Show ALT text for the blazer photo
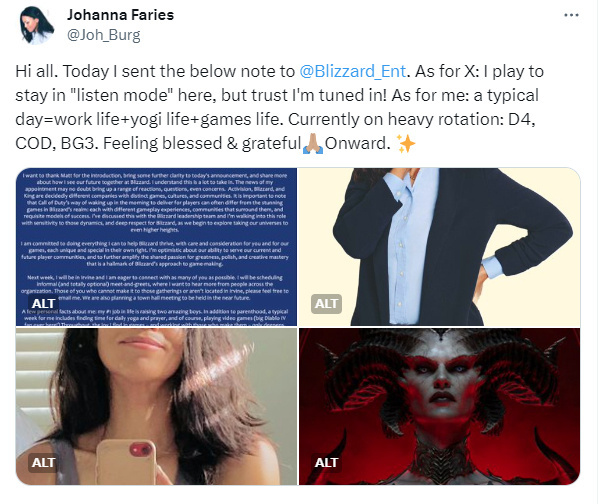 pyautogui.click(x=326, y=304)
